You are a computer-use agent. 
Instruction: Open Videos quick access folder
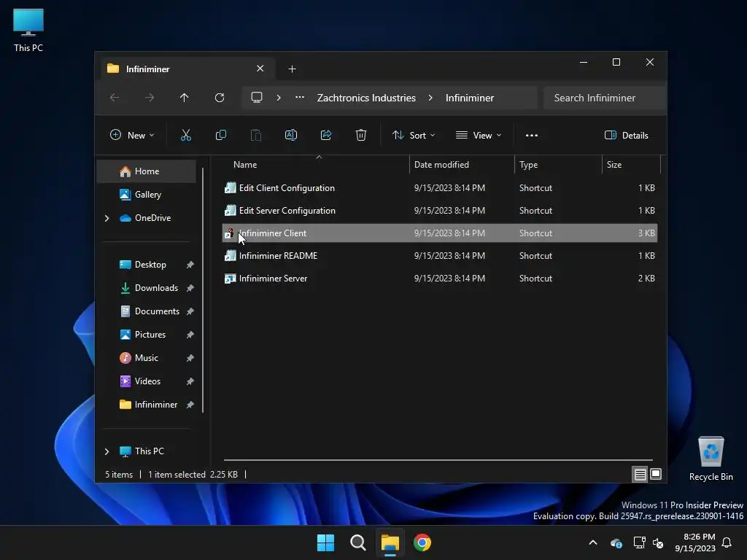(146, 381)
